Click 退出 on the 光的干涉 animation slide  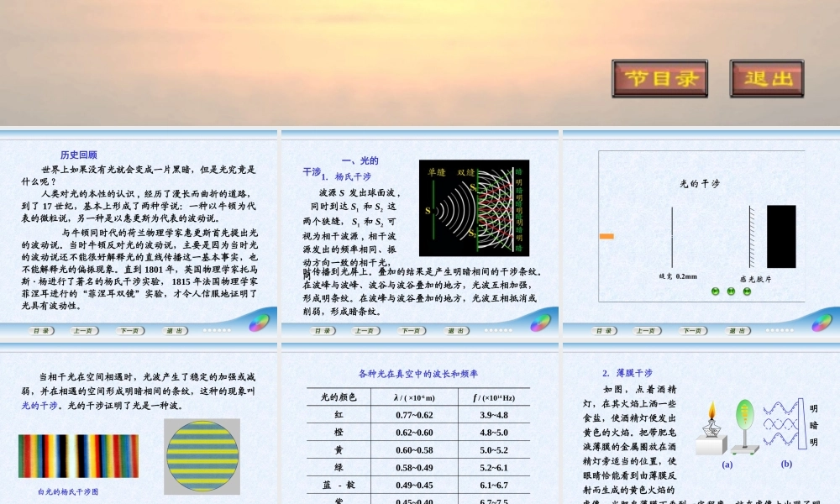pos(738,330)
